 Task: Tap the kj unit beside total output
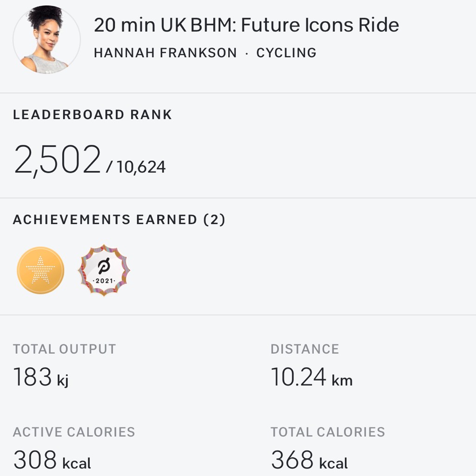(x=63, y=380)
